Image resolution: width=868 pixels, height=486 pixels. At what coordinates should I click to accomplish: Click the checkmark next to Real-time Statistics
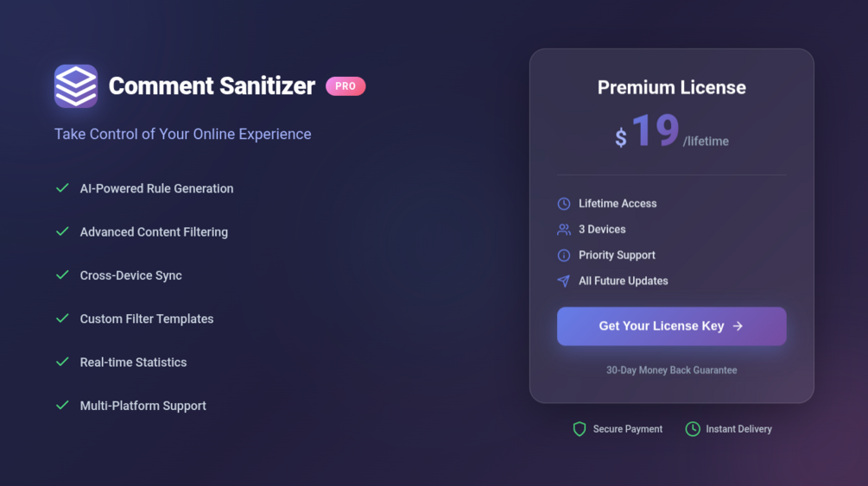(x=62, y=362)
